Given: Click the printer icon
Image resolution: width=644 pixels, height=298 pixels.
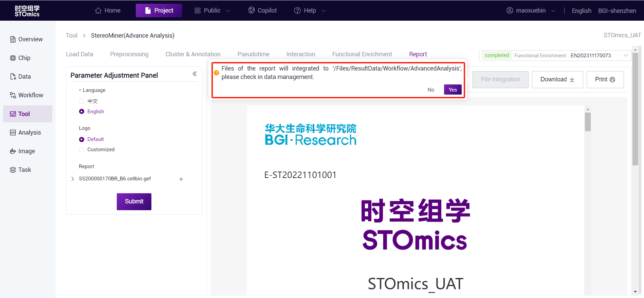Looking at the screenshot, I should (612, 80).
